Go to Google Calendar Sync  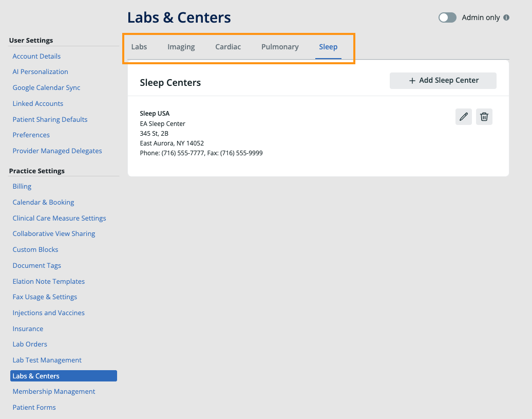(x=47, y=87)
